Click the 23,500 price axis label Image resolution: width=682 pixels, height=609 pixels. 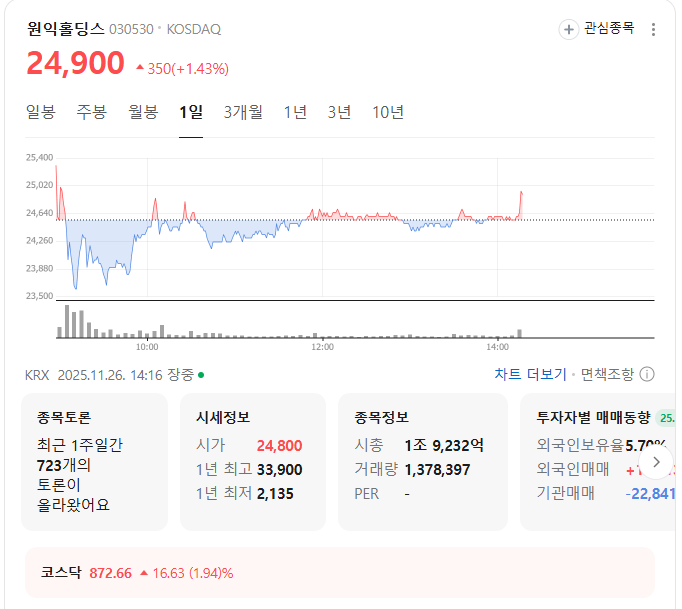click(39, 296)
